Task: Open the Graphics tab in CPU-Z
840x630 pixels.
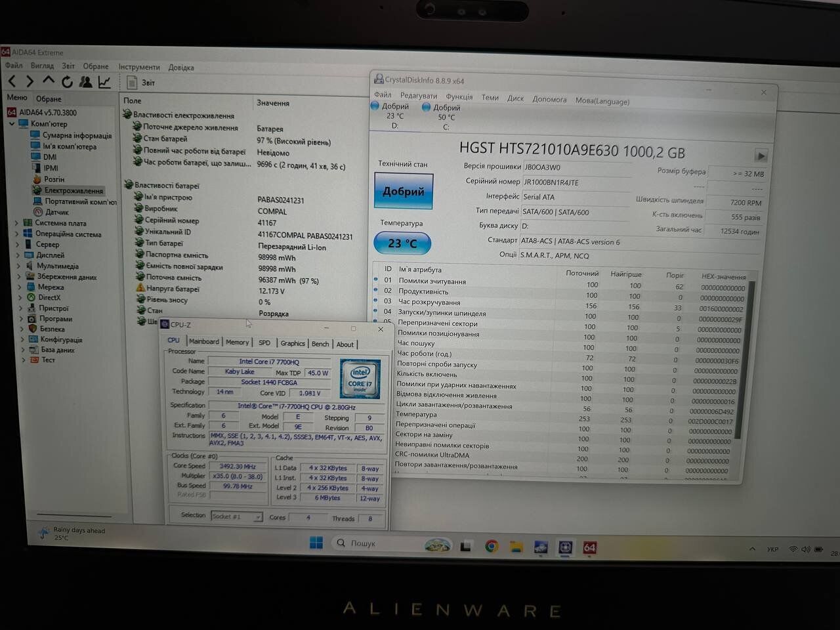Action: pyautogui.click(x=293, y=343)
